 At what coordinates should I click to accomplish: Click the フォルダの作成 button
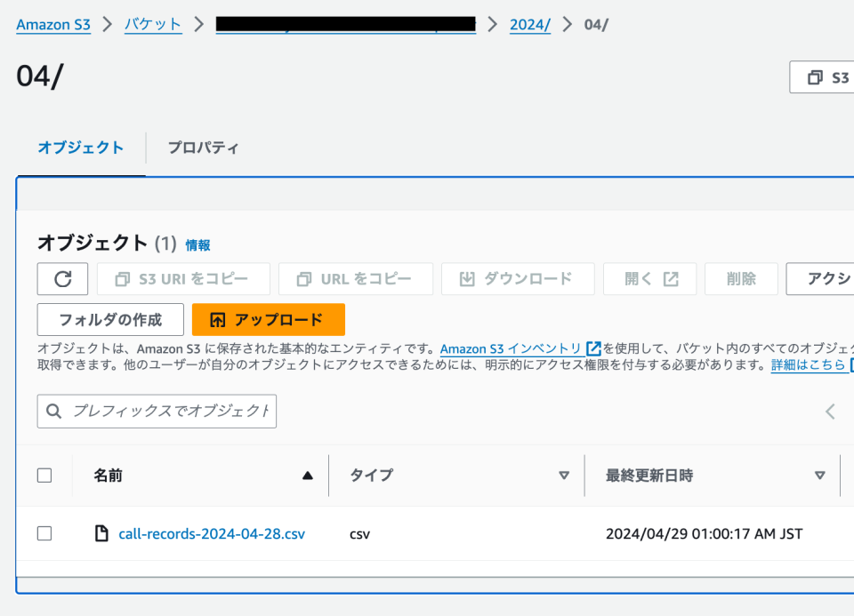(109, 319)
